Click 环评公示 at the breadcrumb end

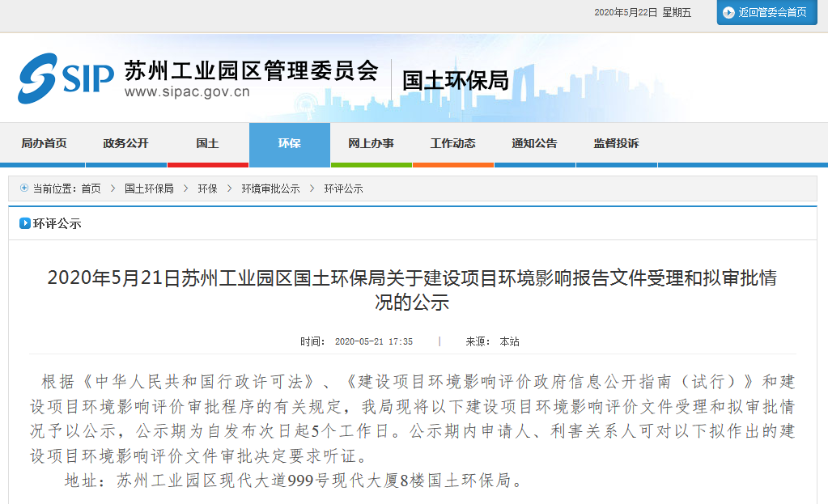tap(343, 188)
